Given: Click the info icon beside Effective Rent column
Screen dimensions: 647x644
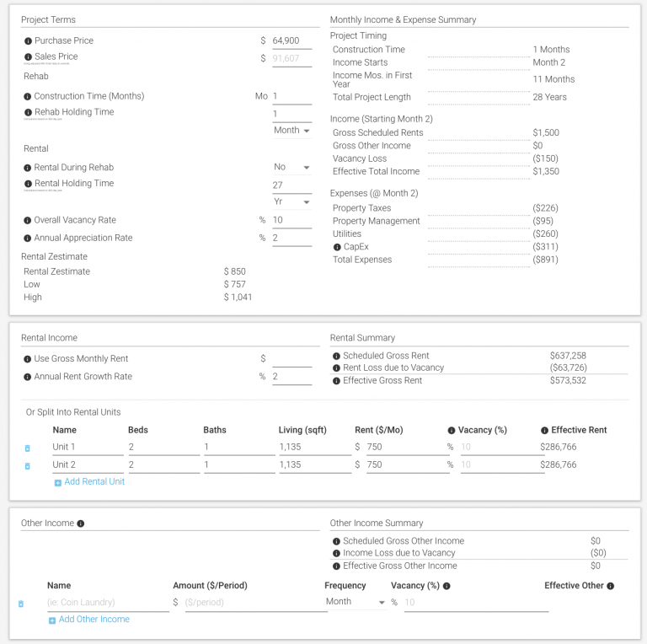Looking at the screenshot, I should (x=544, y=430).
